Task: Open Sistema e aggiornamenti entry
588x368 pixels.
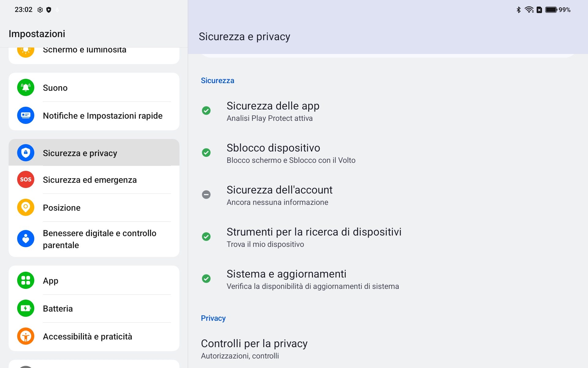Action: click(388, 279)
